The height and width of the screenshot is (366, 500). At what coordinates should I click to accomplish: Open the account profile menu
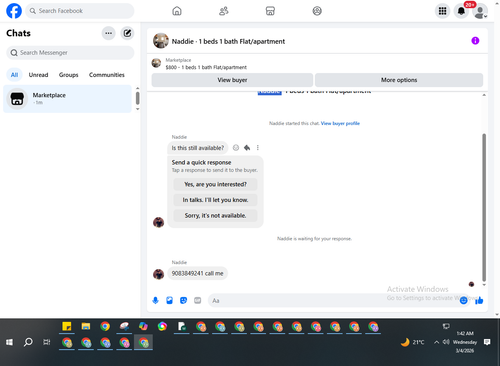coord(480,12)
